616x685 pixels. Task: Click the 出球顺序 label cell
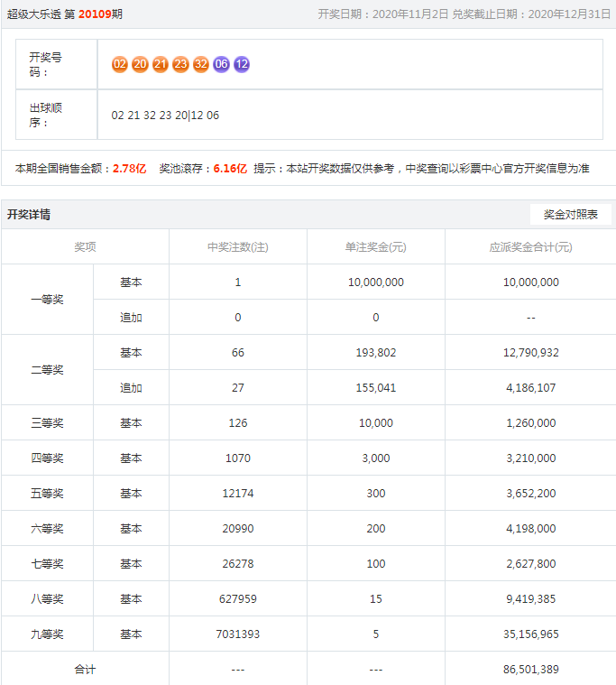click(x=56, y=115)
